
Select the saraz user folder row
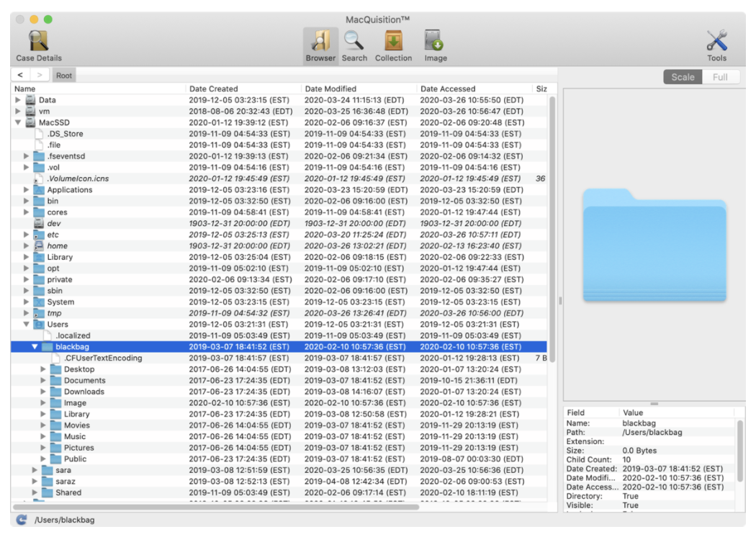coord(279,481)
